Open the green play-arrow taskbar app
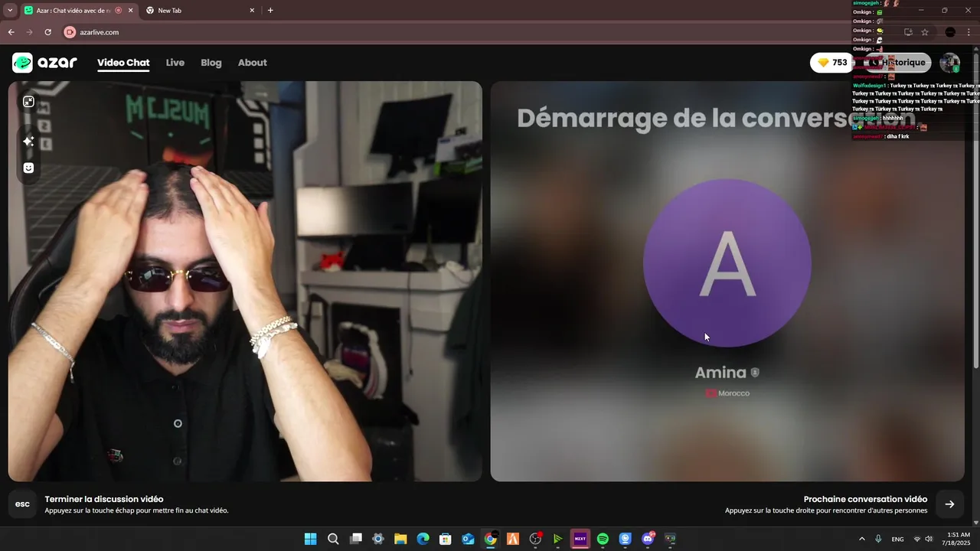 (557, 539)
